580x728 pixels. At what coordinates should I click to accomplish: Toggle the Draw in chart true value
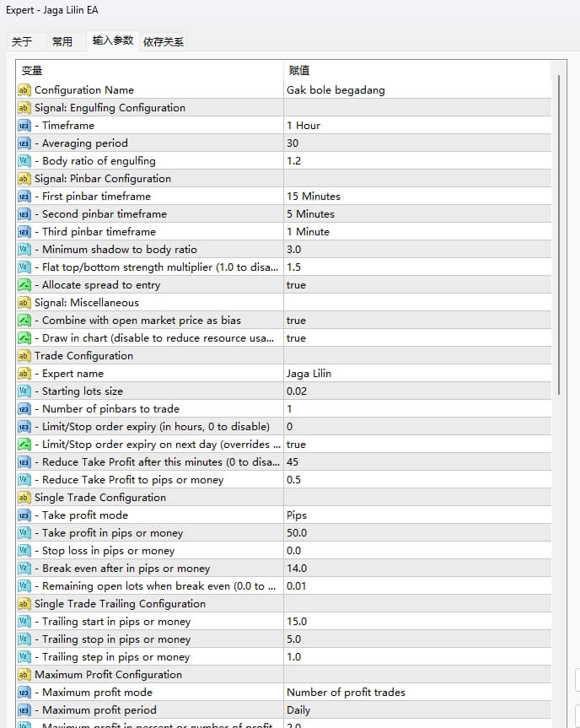pyautogui.click(x=296, y=338)
